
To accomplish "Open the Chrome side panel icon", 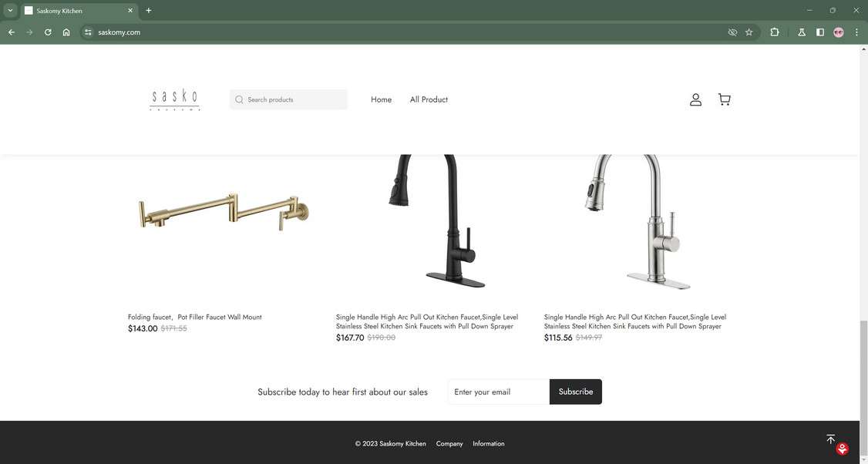I will pos(820,32).
